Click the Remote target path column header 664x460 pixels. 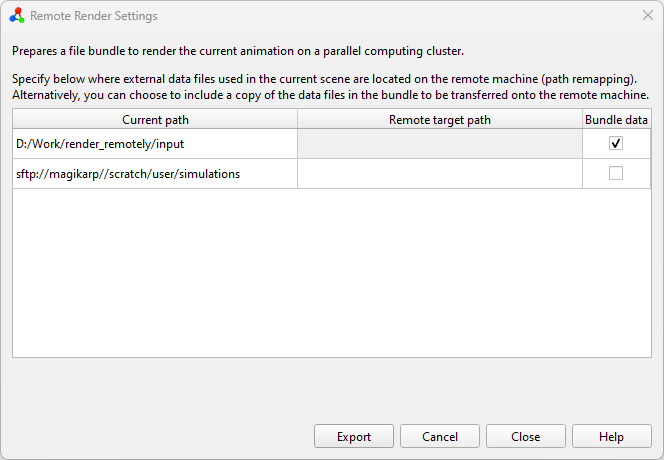click(x=440, y=120)
